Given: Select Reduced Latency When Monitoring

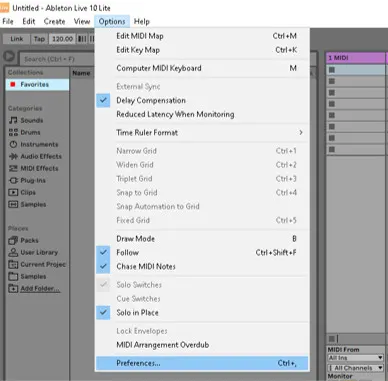Looking at the screenshot, I should pyautogui.click(x=202, y=114).
